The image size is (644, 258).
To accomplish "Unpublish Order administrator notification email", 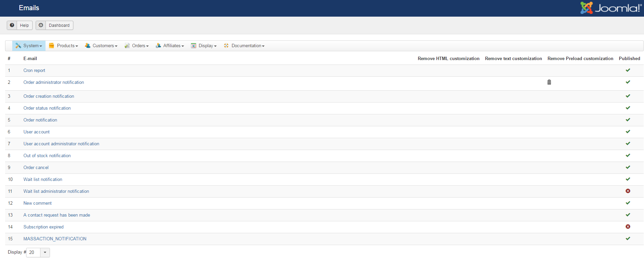I will (x=628, y=82).
